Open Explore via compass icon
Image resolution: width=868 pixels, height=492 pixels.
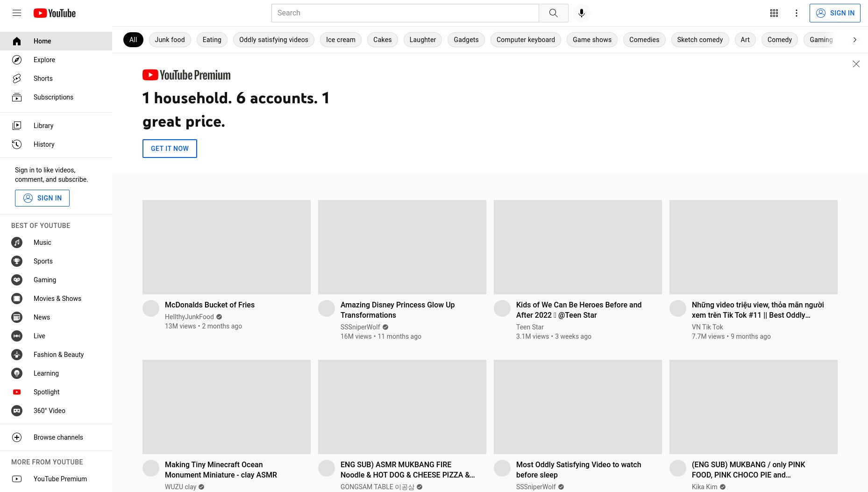[x=17, y=60]
